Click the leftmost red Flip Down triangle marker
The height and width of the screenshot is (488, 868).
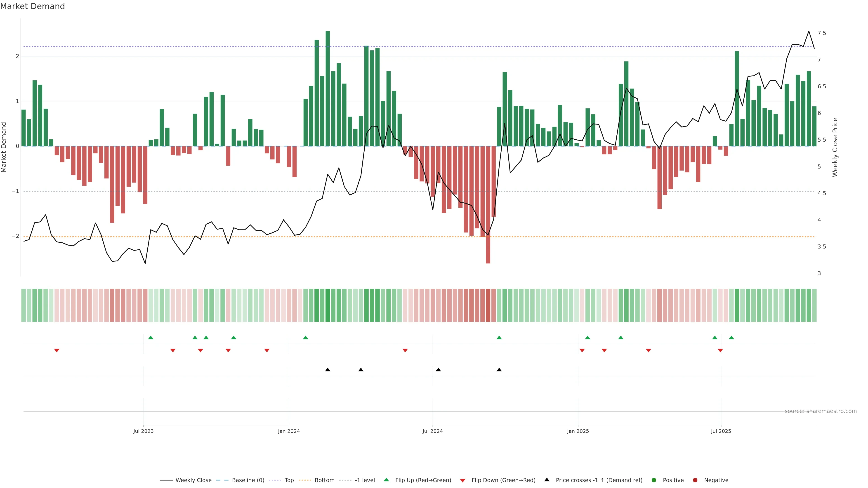click(57, 351)
